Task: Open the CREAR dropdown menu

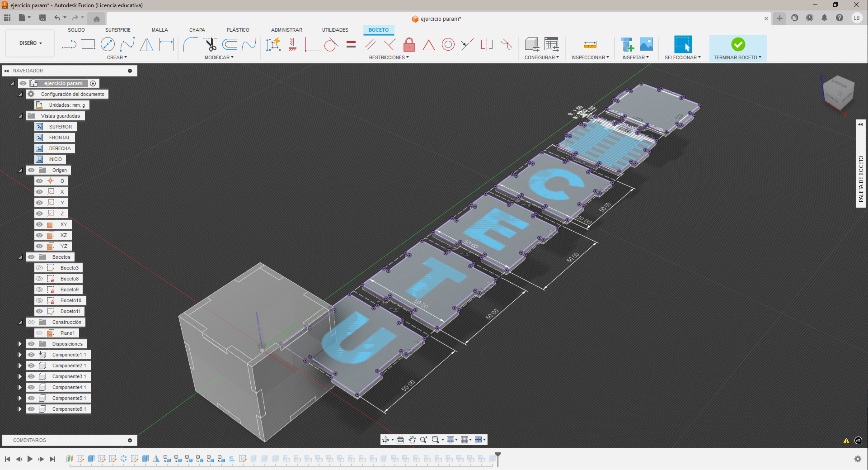Action: pyautogui.click(x=117, y=57)
